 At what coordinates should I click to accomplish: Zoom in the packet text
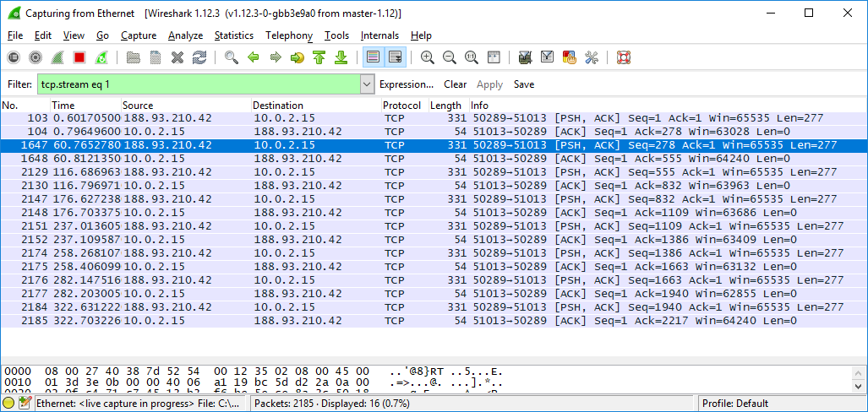click(427, 57)
